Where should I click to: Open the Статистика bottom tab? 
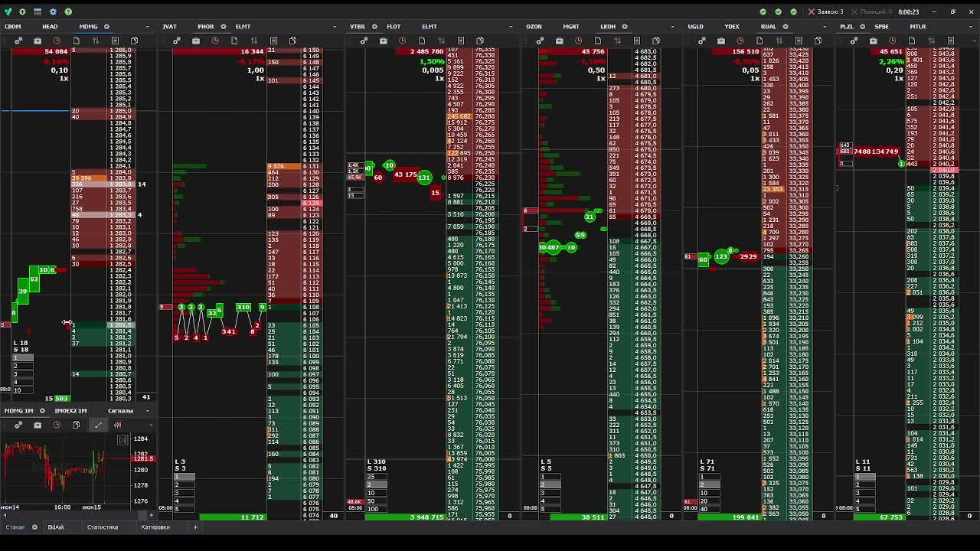(103, 527)
